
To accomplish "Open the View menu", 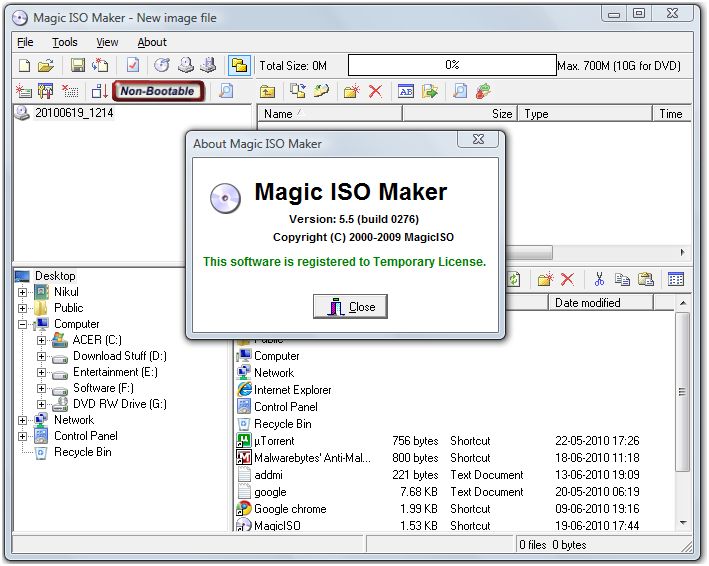I will point(107,42).
